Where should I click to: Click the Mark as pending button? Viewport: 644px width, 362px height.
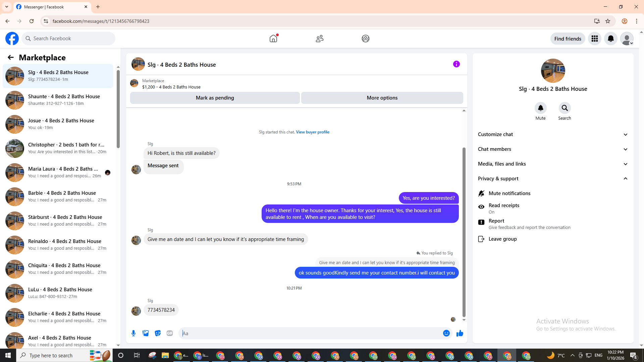215,98
